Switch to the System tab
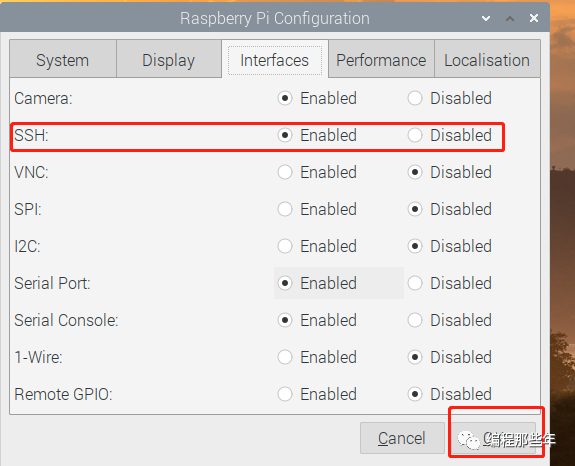Image resolution: width=575 pixels, height=466 pixels. click(x=63, y=60)
